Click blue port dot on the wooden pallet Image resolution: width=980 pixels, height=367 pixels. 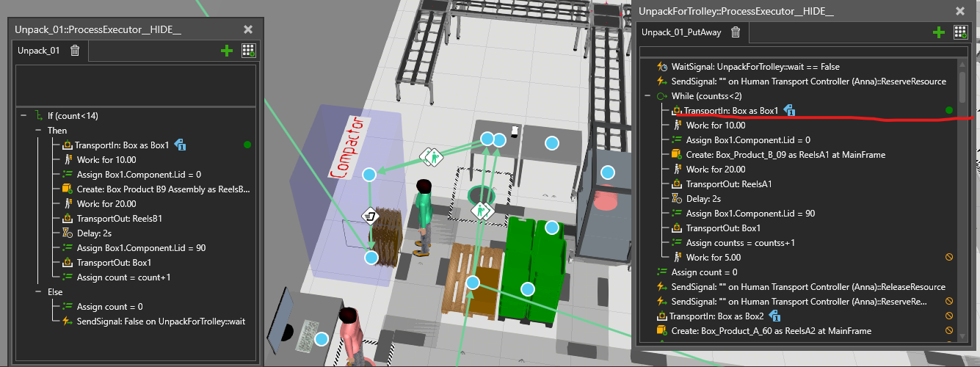click(x=473, y=283)
